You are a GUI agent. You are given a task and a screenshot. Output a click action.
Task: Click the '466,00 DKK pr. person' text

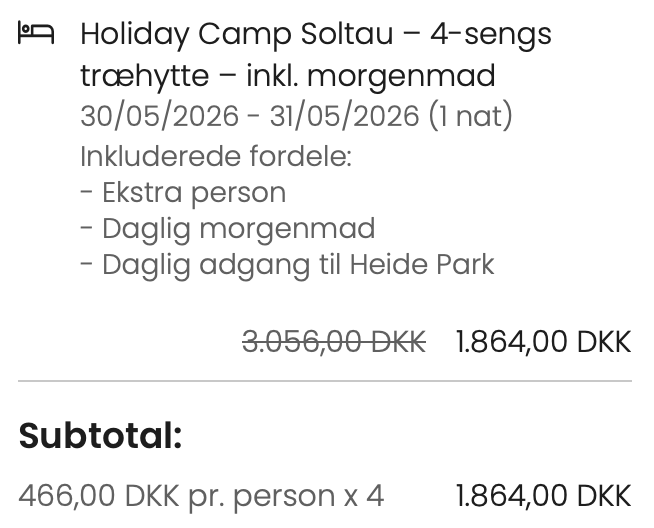click(x=177, y=495)
